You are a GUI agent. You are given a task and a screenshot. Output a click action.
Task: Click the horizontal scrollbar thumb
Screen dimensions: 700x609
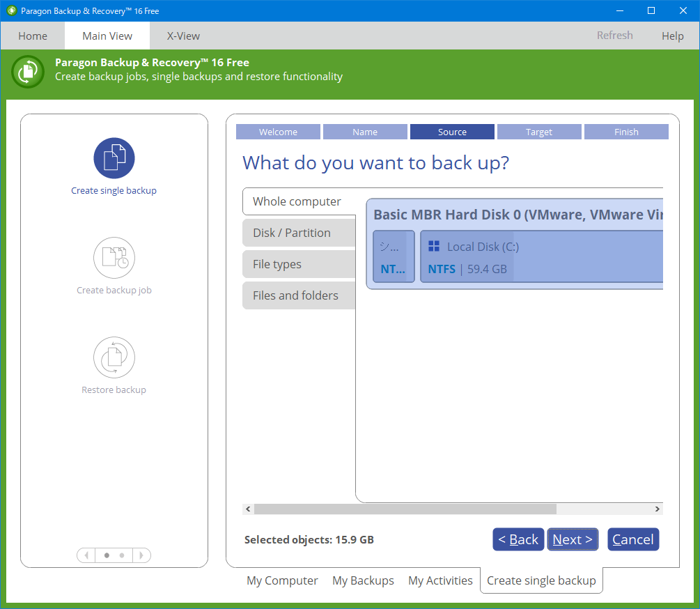pos(405,509)
